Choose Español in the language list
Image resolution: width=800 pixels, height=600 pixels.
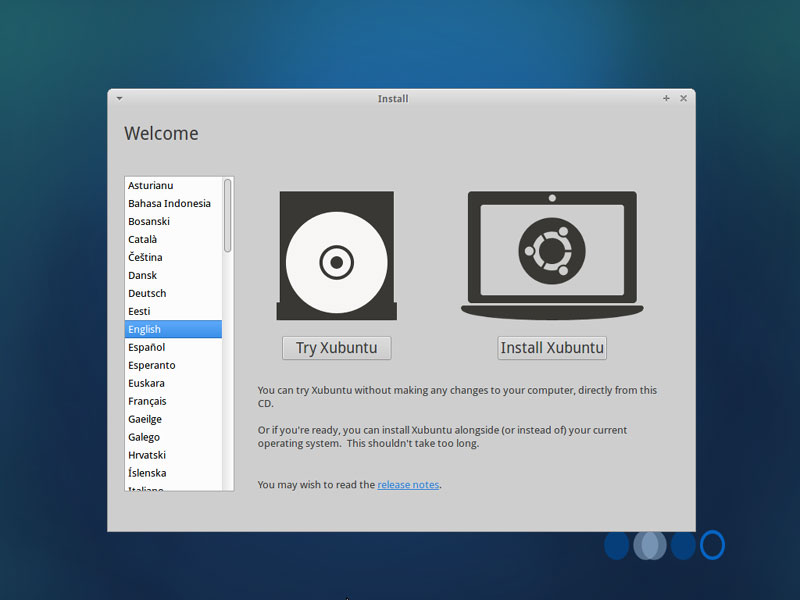coord(146,347)
